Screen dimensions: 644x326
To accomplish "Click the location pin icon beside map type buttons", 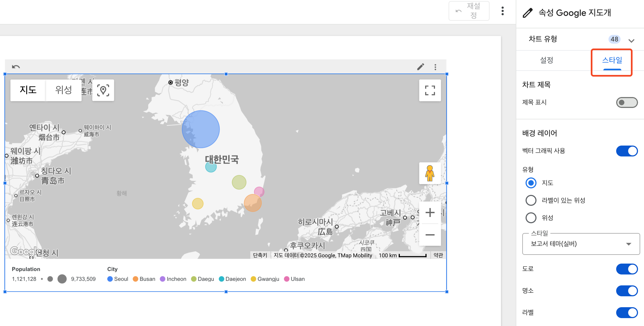I will [x=103, y=90].
